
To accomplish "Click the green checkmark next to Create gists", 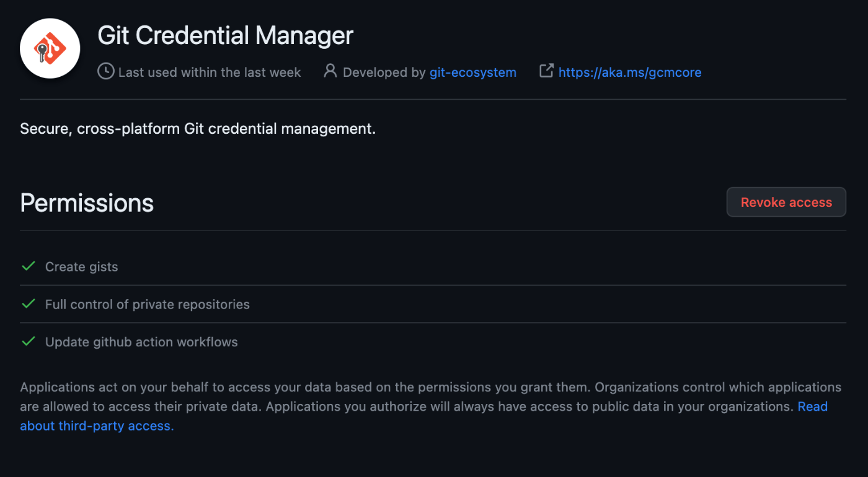I will (29, 266).
